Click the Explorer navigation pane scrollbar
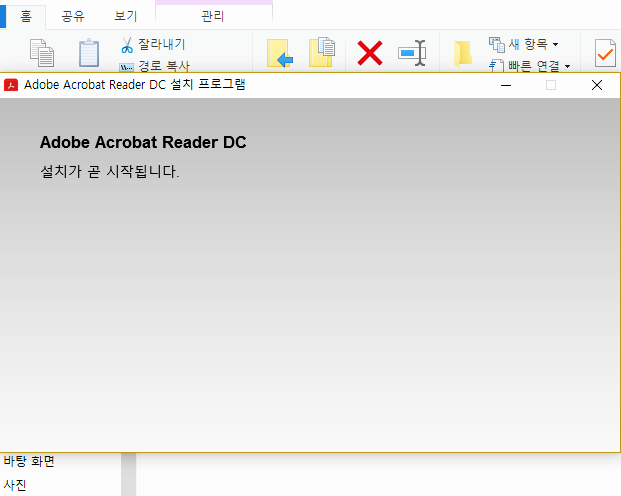Screen dimensions: 621x496 [129, 474]
